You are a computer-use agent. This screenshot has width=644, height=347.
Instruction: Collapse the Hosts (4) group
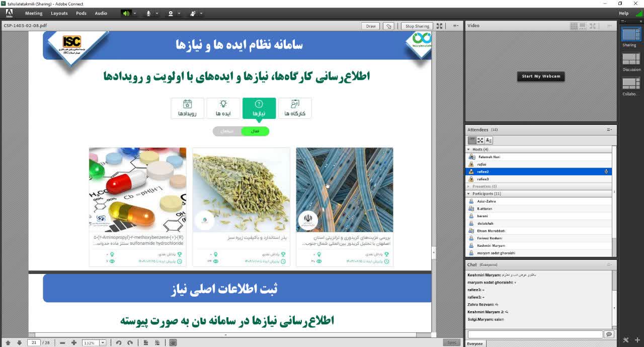(469, 150)
